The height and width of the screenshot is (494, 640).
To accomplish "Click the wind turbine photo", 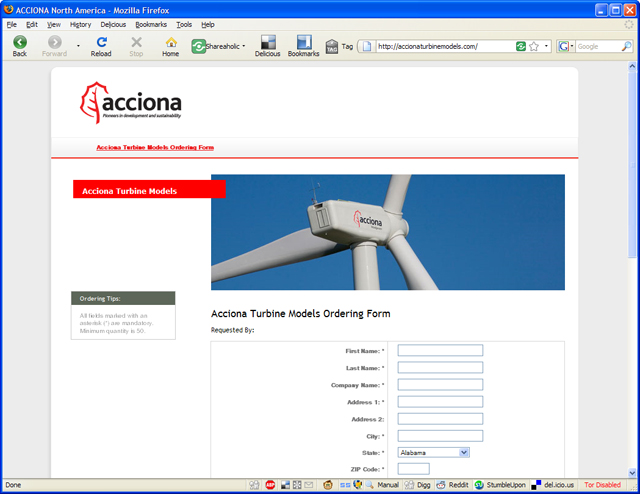I will (x=388, y=232).
